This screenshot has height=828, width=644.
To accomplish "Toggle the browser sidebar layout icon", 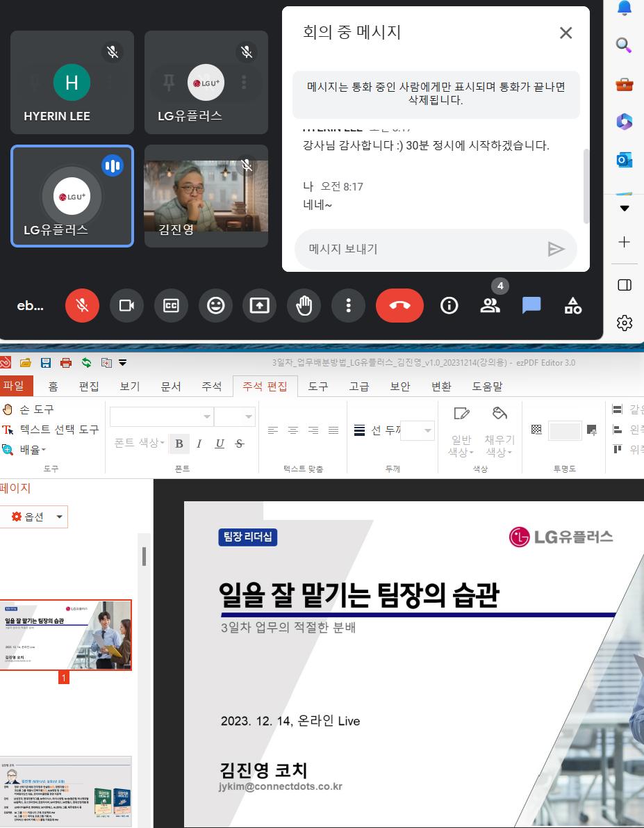I will (x=625, y=285).
